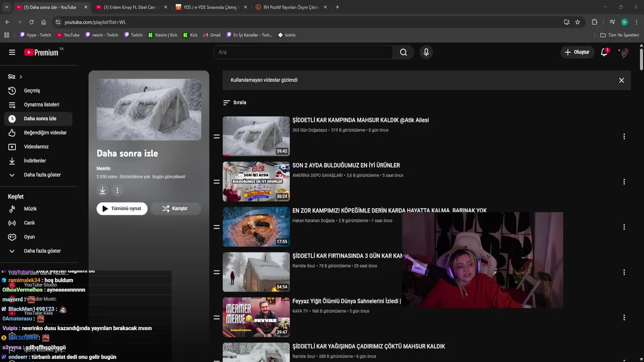The width and height of the screenshot is (644, 362).
Task: Open Beğendiğim videolar liked videos
Action: pyautogui.click(x=38, y=133)
